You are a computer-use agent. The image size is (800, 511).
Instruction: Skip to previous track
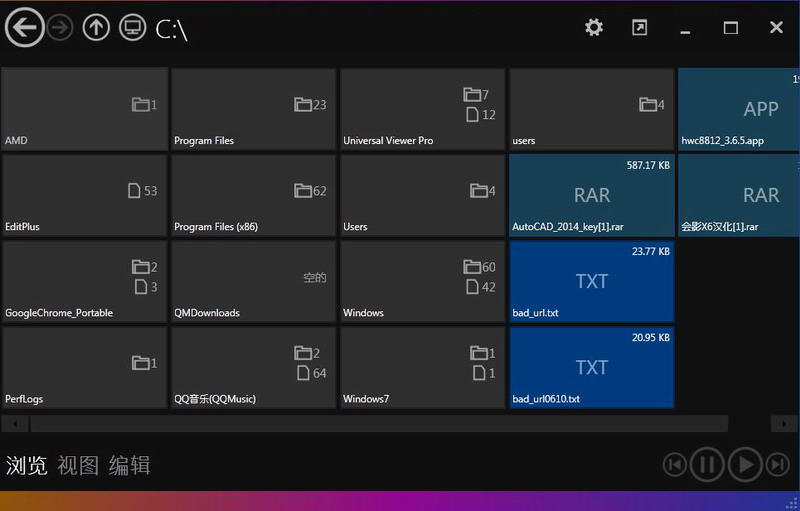pos(676,464)
